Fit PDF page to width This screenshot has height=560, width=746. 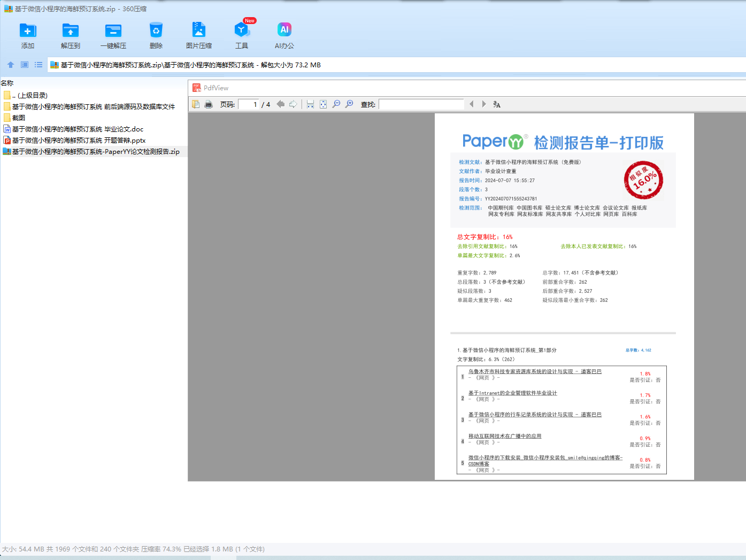(310, 104)
